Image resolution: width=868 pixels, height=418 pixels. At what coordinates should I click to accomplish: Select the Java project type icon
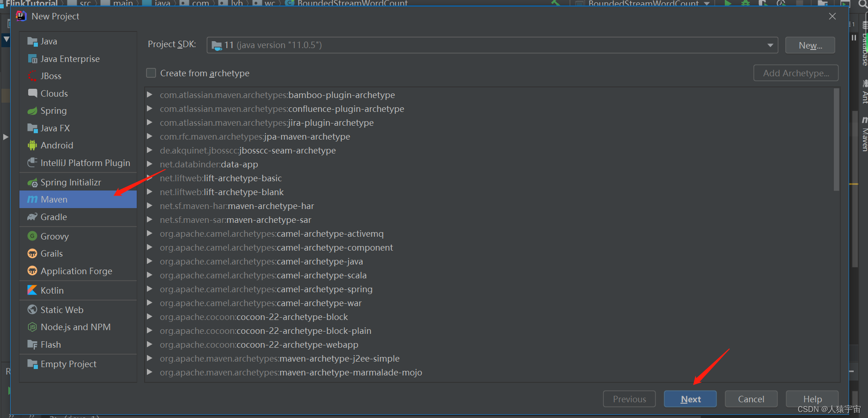32,42
